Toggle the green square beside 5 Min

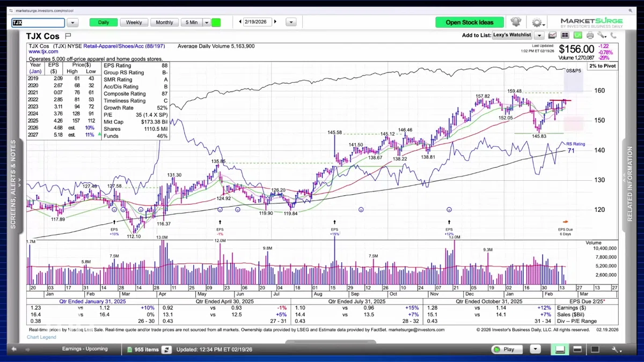pyautogui.click(x=216, y=23)
